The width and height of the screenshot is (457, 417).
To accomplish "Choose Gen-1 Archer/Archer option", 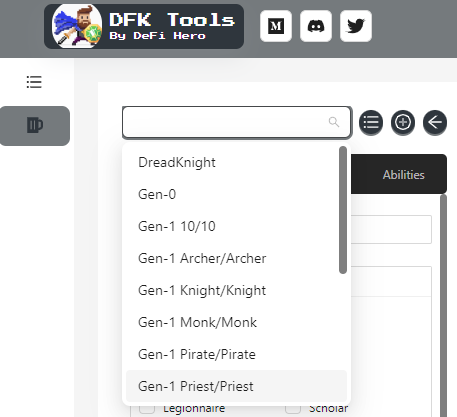I will click(236, 258).
